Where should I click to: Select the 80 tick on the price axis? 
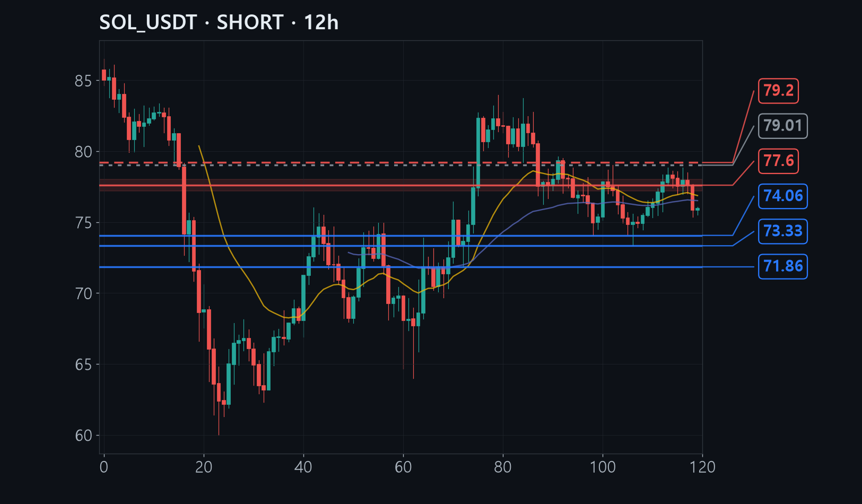tap(83, 152)
